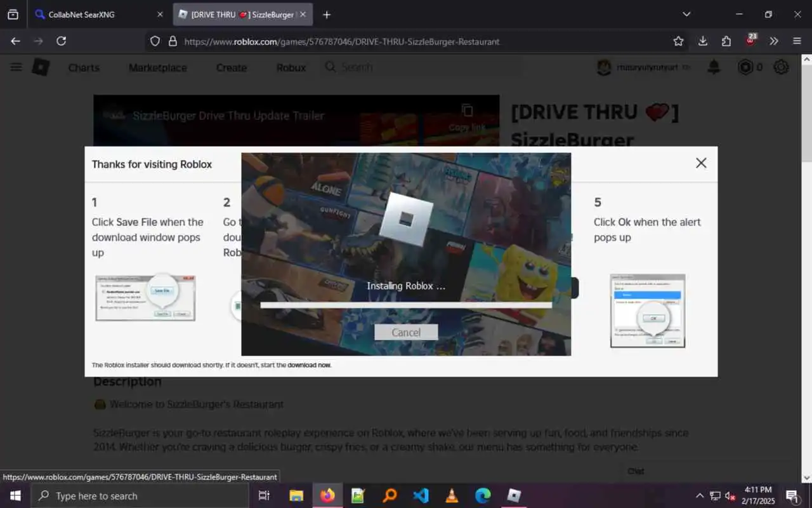The width and height of the screenshot is (812, 508).
Task: Close the CollabNet SearXNG tab
Action: [x=160, y=14]
